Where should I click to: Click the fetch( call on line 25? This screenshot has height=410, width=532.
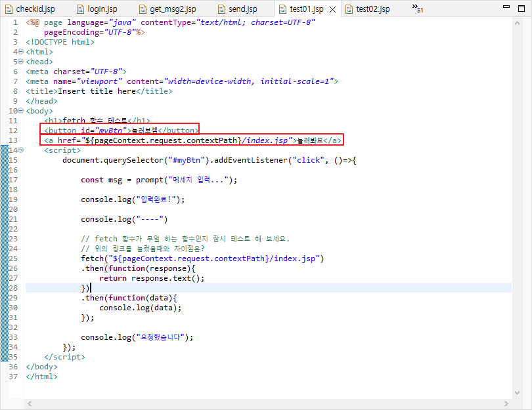click(95, 258)
